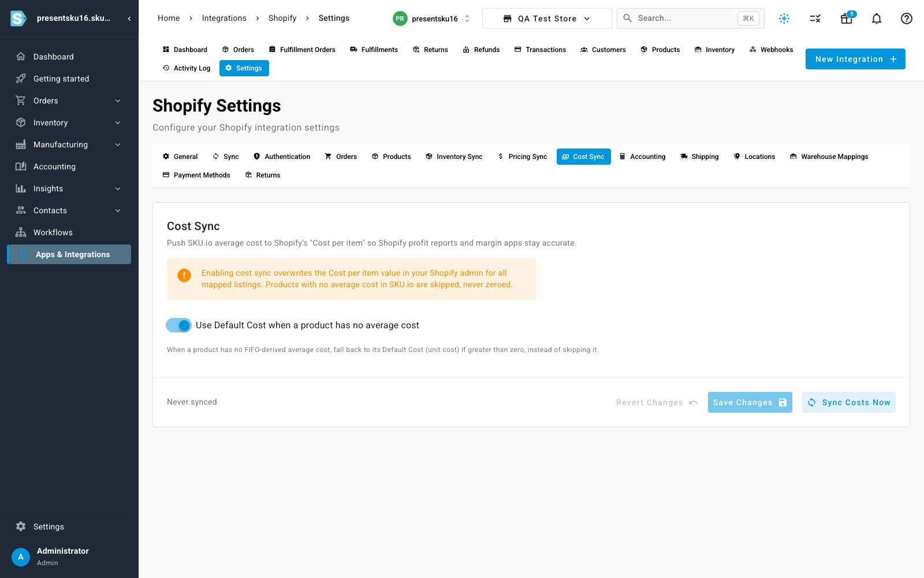
Task: Click the Accounting book icon in sidebar
Action: point(21,166)
